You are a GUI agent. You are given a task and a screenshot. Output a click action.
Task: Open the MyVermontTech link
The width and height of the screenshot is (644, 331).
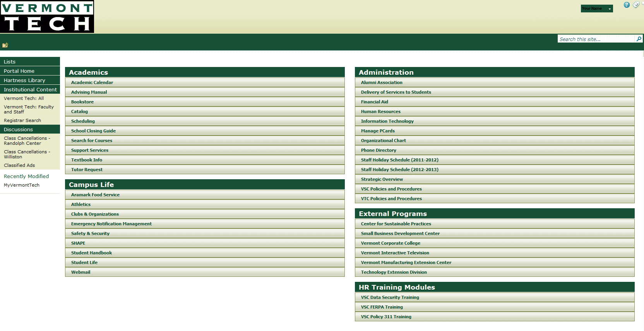[x=22, y=185]
